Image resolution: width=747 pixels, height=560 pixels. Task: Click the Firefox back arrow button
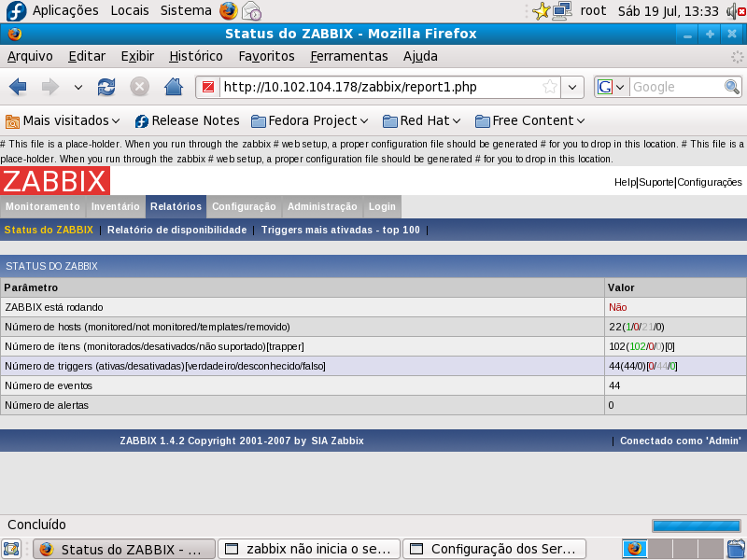point(18,87)
